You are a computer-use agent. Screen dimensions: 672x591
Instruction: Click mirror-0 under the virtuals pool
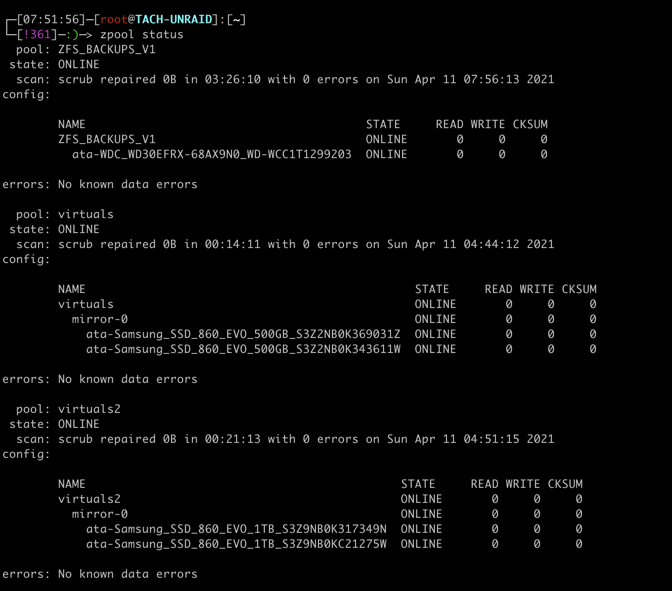(100, 319)
